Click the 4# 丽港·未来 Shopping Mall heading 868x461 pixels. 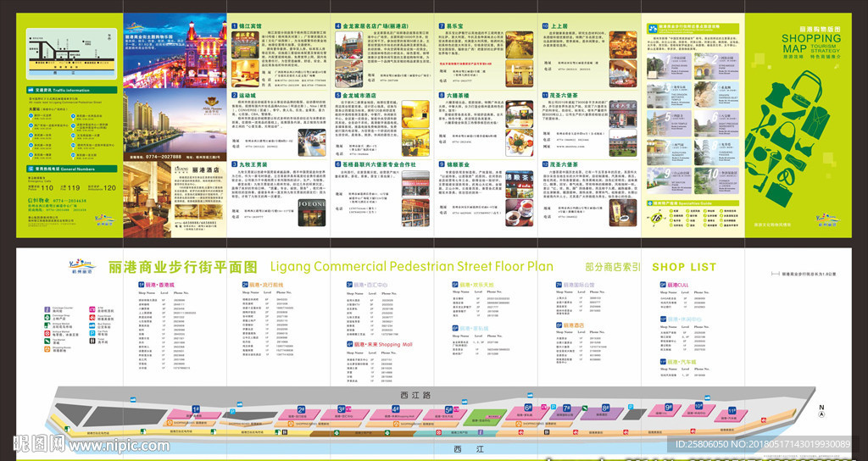click(x=381, y=344)
